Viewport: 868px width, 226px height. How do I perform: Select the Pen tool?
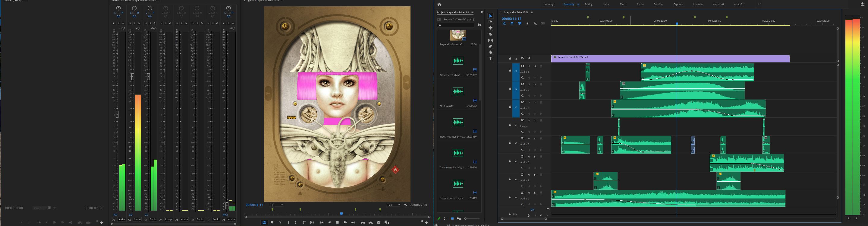tap(491, 46)
